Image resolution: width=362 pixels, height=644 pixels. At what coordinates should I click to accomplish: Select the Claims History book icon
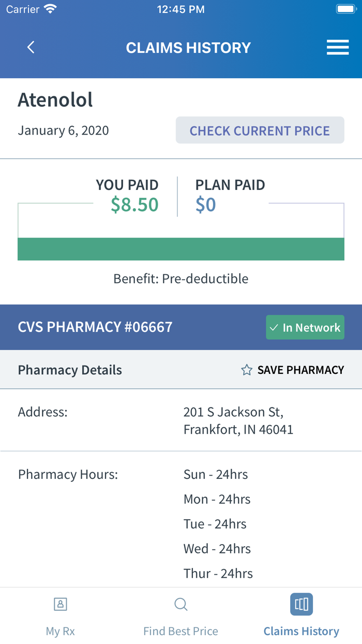pos(301,604)
